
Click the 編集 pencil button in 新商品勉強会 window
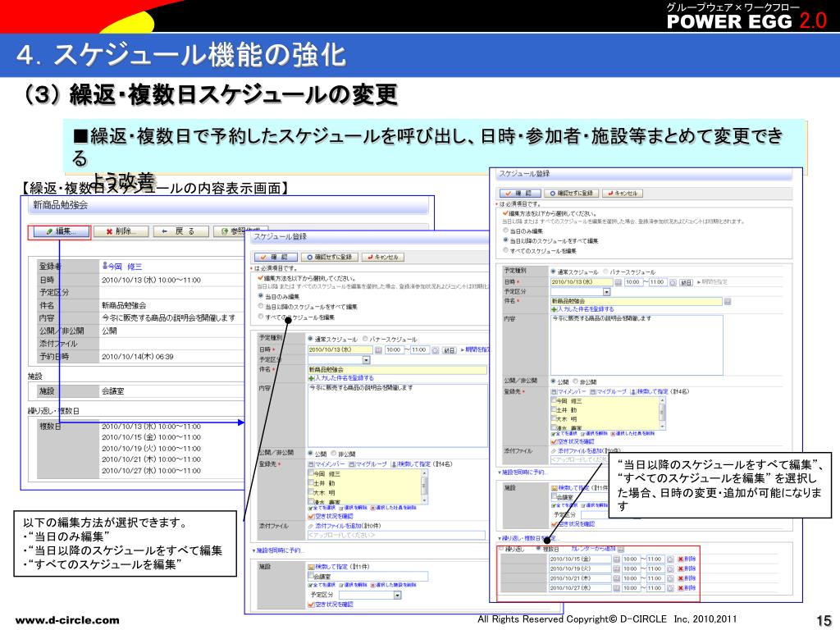pyautogui.click(x=60, y=231)
